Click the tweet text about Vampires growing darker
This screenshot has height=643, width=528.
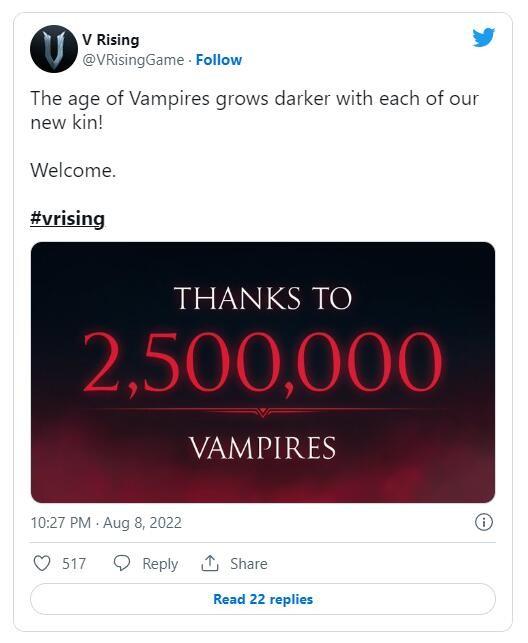pyautogui.click(x=255, y=110)
